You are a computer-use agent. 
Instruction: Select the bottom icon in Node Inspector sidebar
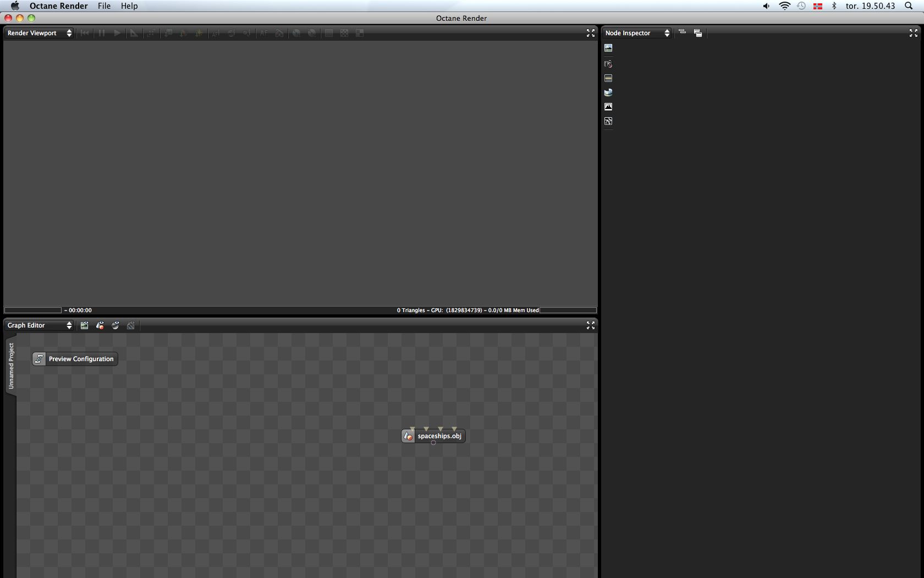click(x=608, y=121)
